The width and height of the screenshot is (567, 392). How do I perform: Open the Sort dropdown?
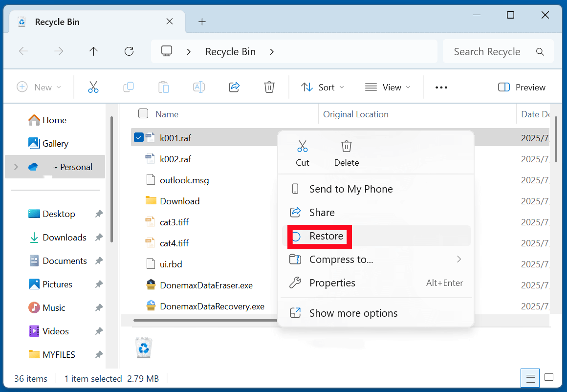pyautogui.click(x=322, y=87)
